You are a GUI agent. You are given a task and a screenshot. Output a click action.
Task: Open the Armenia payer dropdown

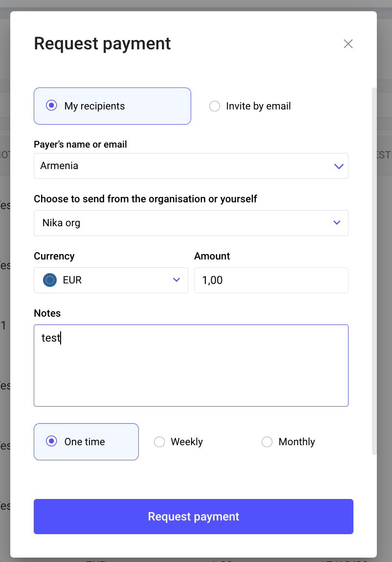coord(191,166)
